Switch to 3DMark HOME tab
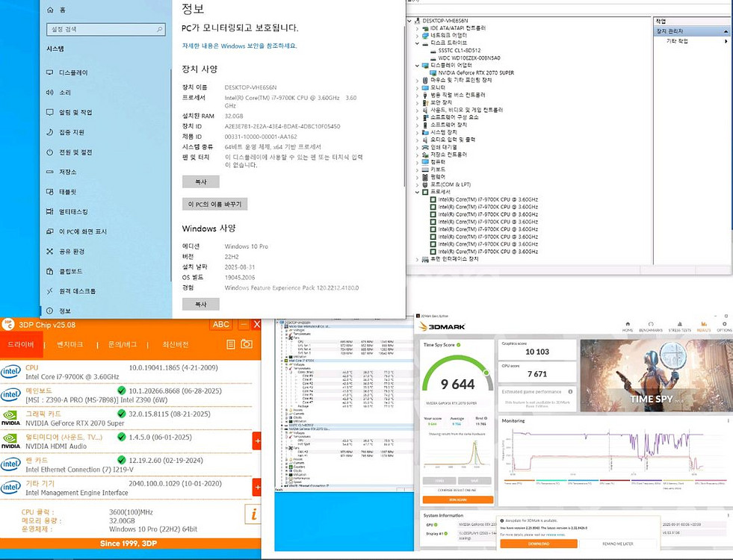The image size is (733, 560). [628, 326]
